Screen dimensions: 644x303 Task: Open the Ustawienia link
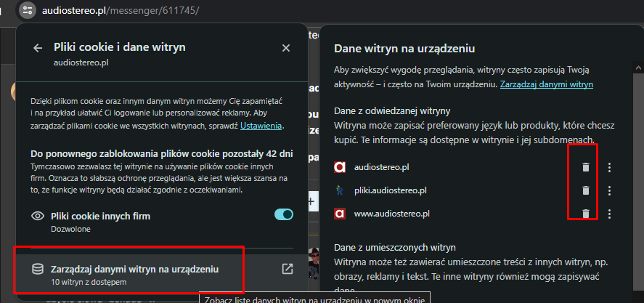coord(261,126)
